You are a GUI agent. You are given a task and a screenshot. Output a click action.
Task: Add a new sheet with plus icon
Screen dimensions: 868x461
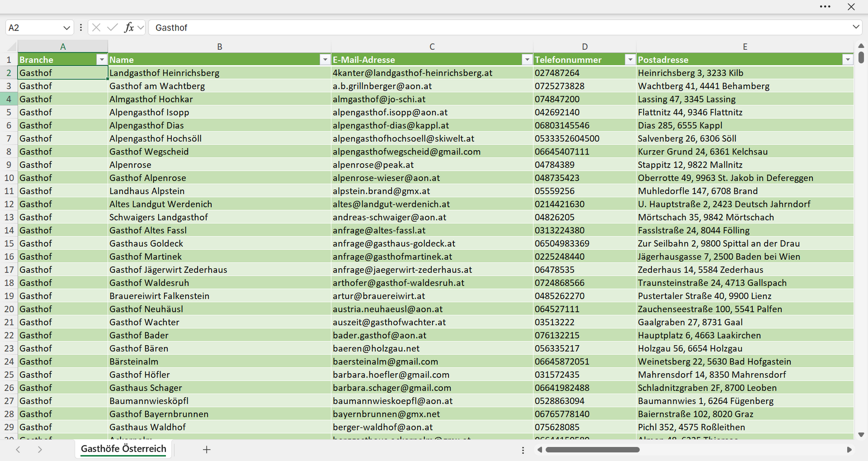click(x=206, y=449)
